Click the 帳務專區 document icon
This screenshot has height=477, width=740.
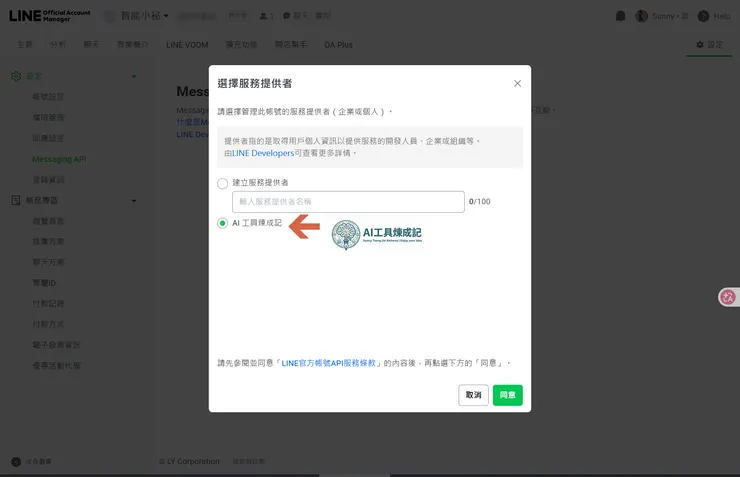click(x=16, y=201)
